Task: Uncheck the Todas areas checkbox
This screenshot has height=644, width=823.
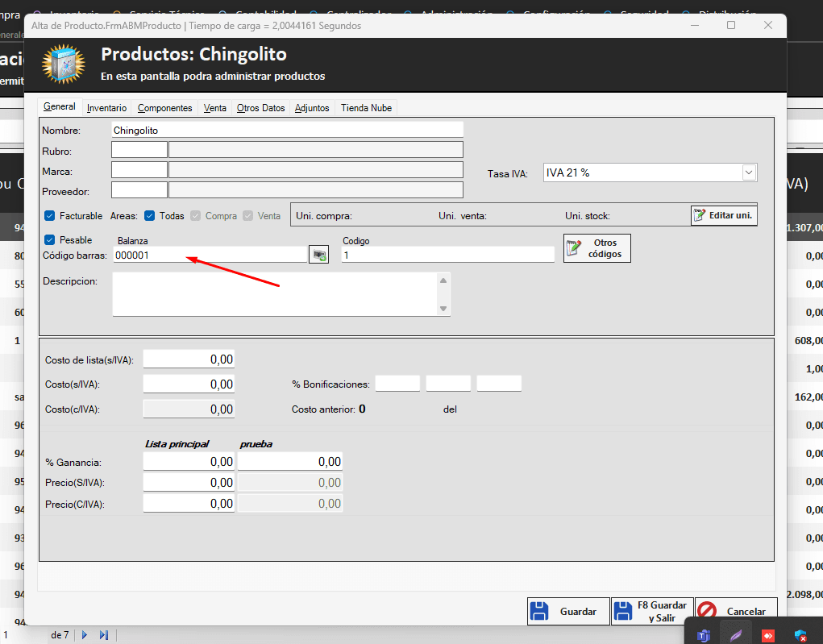Action: coord(149,216)
